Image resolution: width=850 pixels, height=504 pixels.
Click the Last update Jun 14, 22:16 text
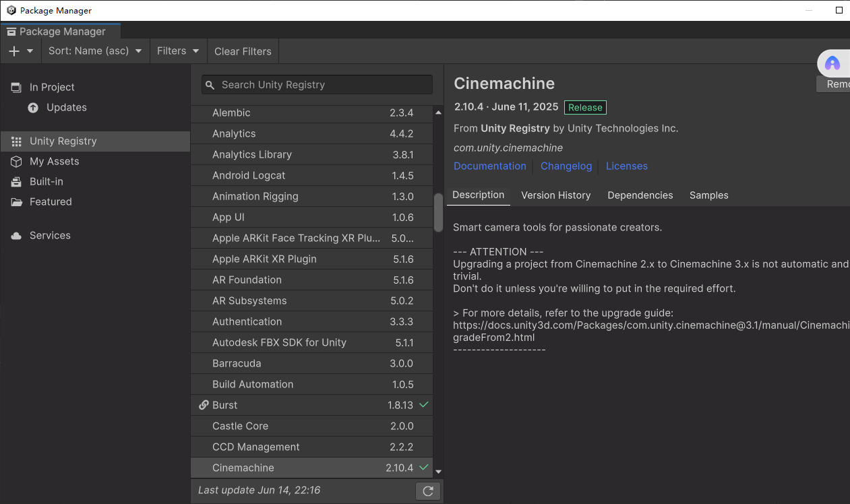[x=259, y=490]
